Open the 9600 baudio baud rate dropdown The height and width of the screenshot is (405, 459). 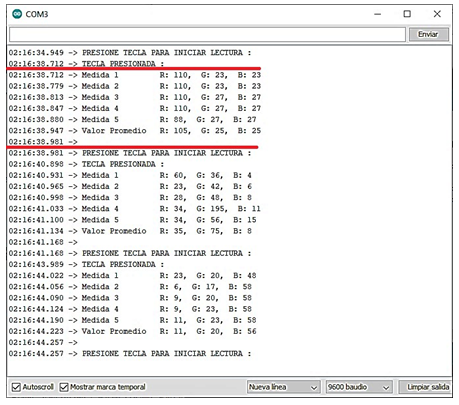click(x=358, y=387)
